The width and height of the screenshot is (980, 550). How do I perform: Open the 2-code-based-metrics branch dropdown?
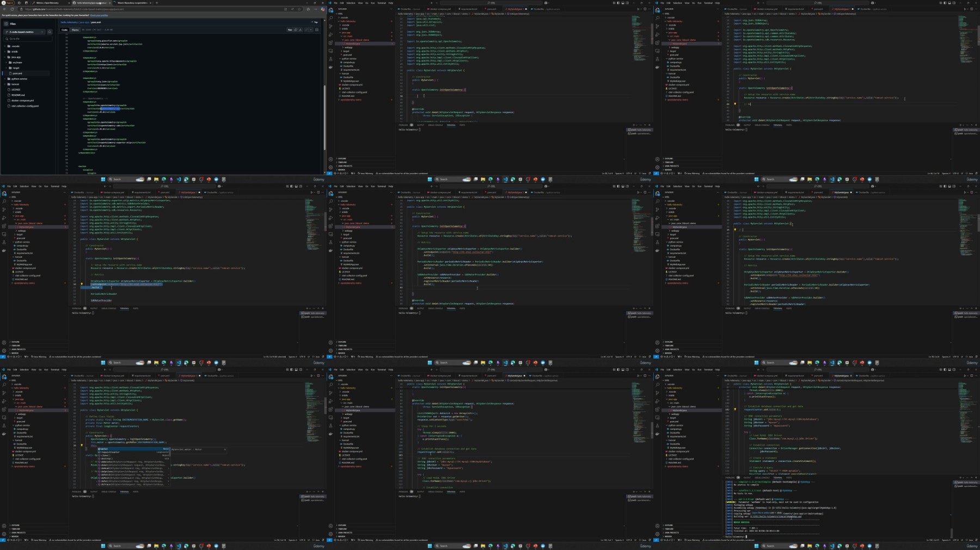pyautogui.click(x=26, y=32)
